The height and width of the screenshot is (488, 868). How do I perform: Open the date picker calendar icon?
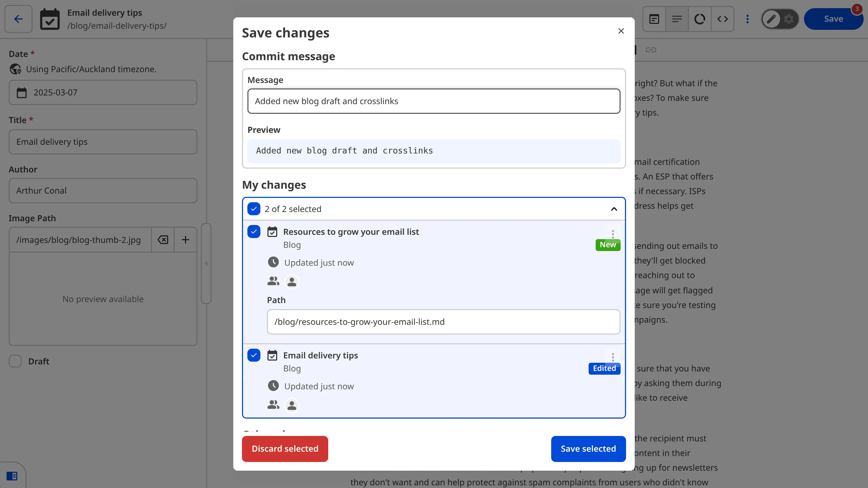[x=22, y=93]
